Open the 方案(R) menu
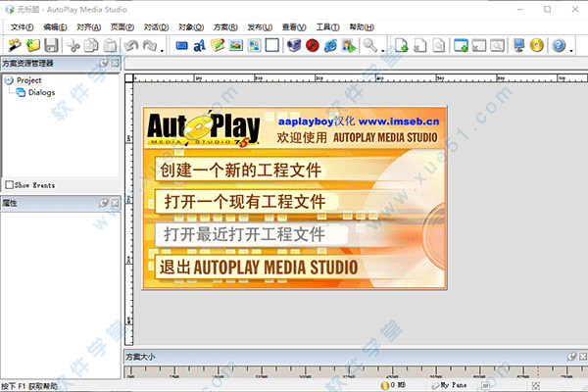This screenshot has width=588, height=392. tap(225, 27)
